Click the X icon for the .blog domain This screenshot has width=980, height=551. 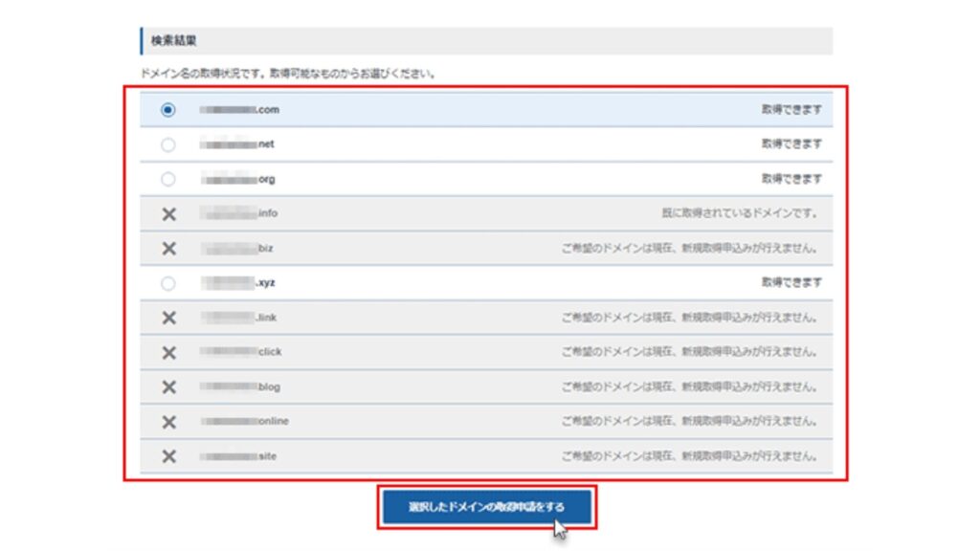(x=168, y=387)
